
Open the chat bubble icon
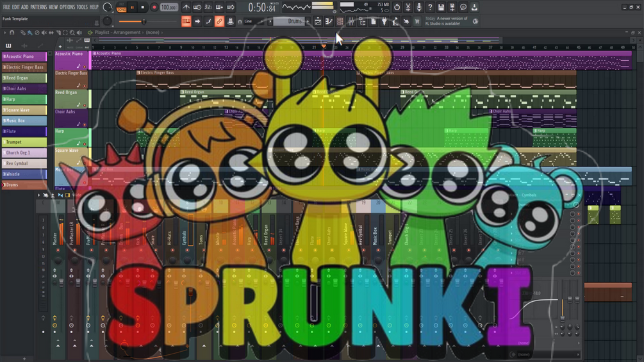click(x=463, y=8)
